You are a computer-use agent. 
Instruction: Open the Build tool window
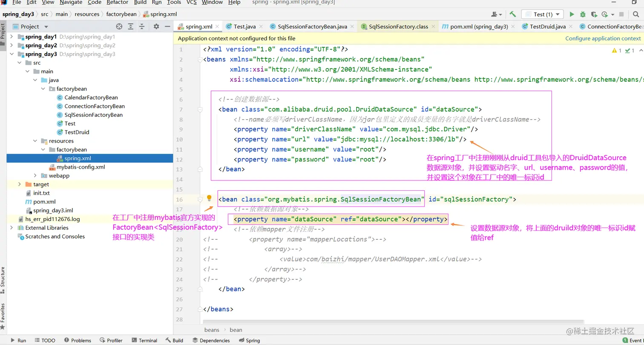[174, 340]
